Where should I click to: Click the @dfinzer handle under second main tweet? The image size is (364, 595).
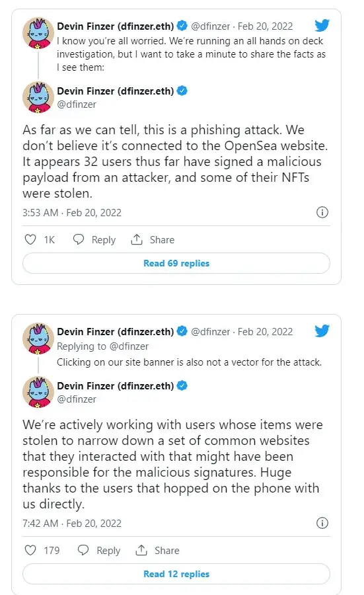77,399
